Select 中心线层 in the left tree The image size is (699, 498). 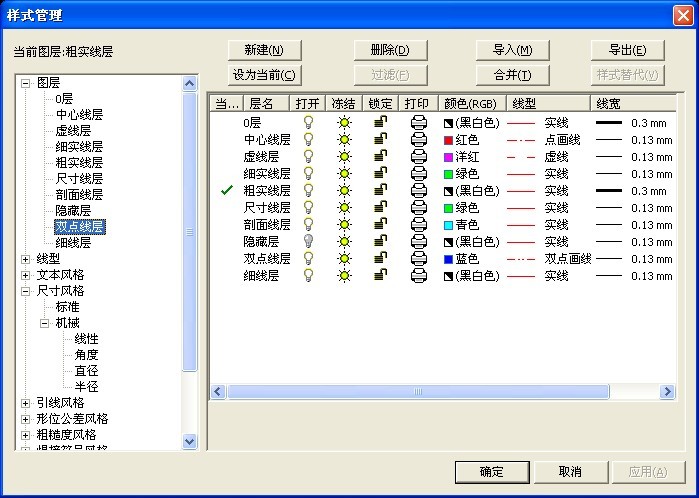(x=79, y=115)
